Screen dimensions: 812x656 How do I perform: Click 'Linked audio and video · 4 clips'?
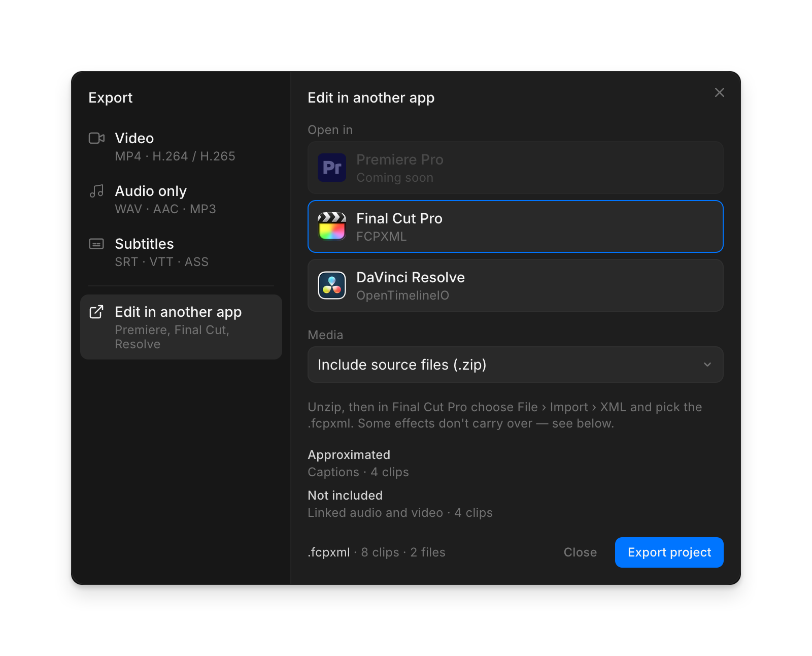400,512
